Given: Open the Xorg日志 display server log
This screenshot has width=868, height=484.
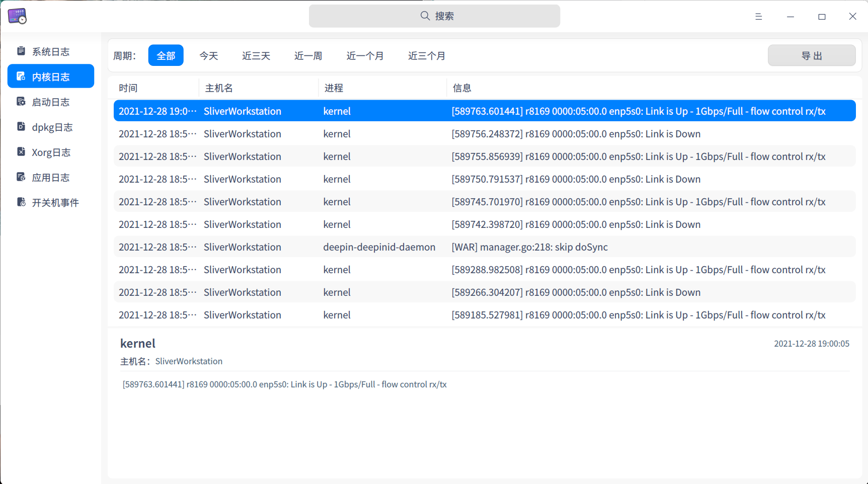Looking at the screenshot, I should [x=50, y=152].
